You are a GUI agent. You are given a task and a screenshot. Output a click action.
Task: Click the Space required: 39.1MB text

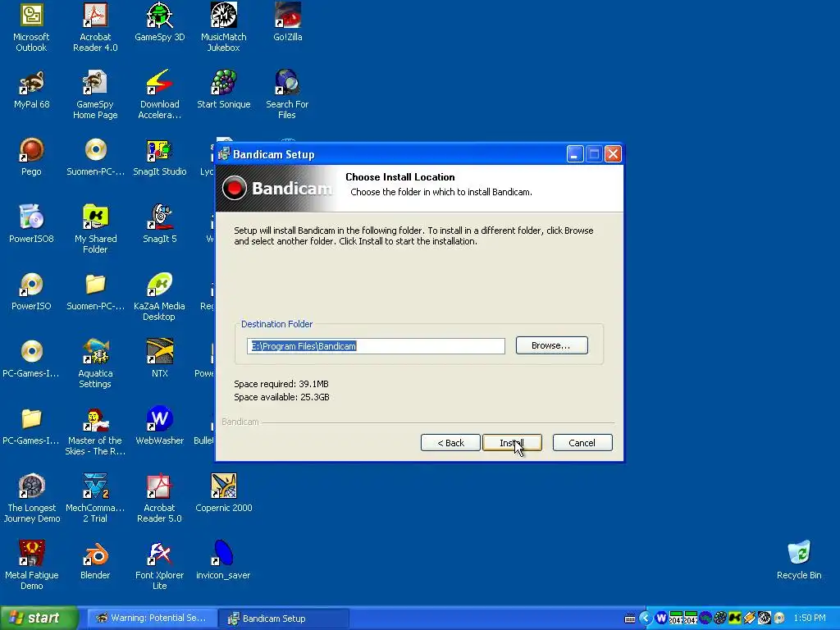pos(281,384)
